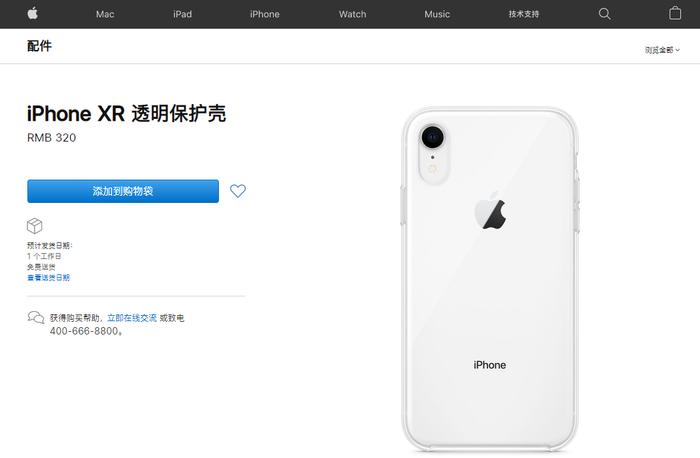The width and height of the screenshot is (700, 458).
Task: Open 技术支持 support page
Action: point(524,14)
